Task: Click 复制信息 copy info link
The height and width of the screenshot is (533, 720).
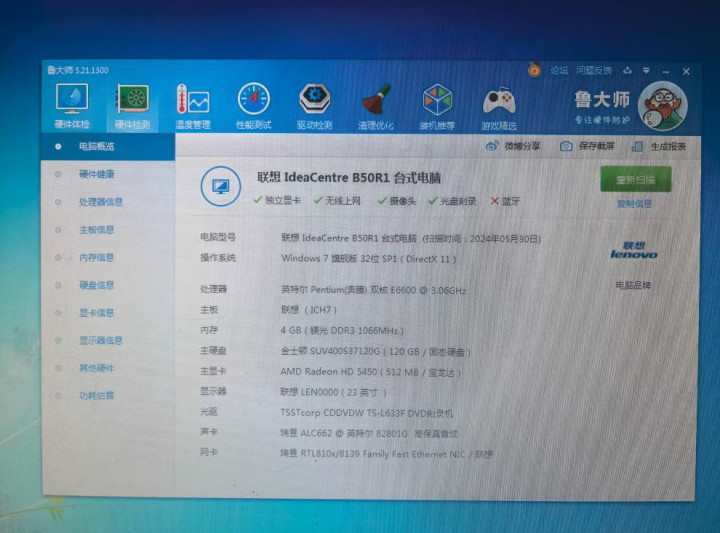Action: click(x=634, y=203)
